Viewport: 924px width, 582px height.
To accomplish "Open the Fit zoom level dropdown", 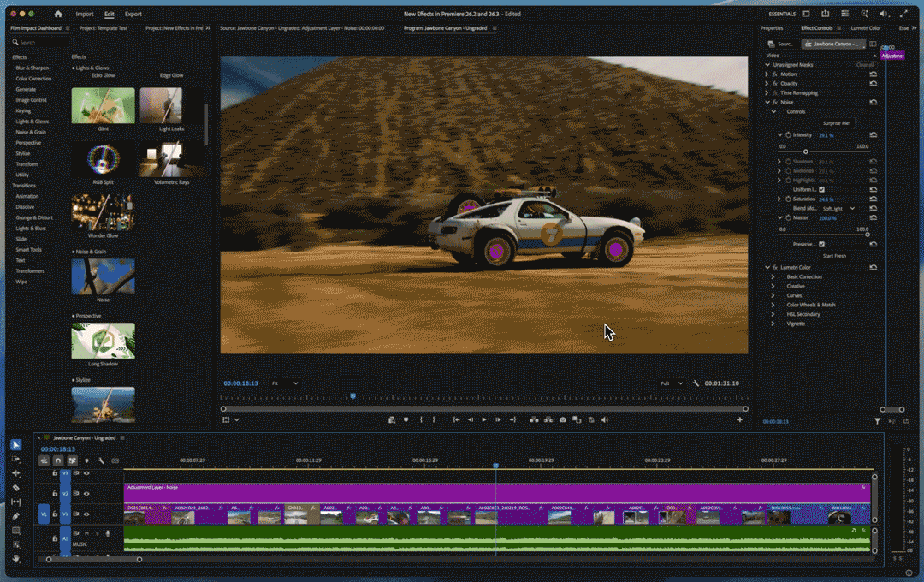I will tap(285, 383).
